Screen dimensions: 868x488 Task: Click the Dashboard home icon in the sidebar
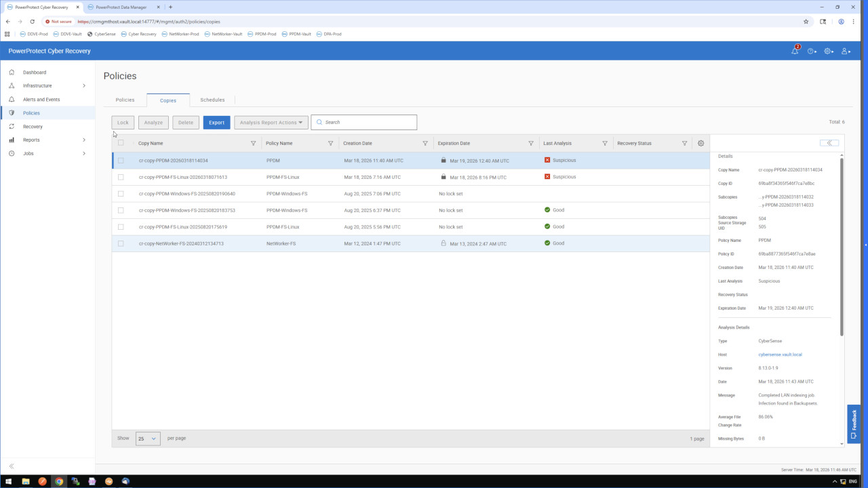[12, 73]
